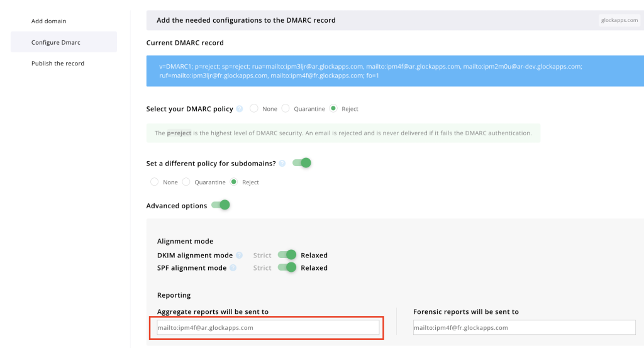Open Add domain step in sidebar
644x348 pixels.
pyautogui.click(x=49, y=21)
